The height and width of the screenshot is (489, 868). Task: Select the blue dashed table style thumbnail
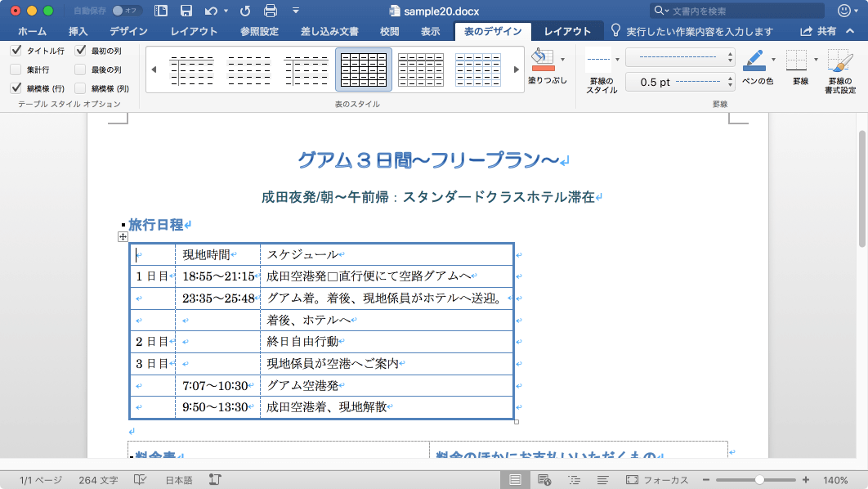(478, 70)
